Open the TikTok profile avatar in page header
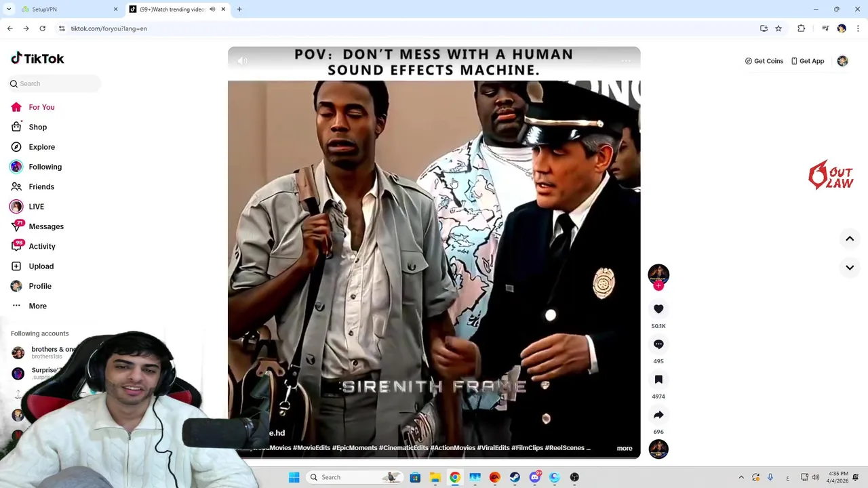 click(x=842, y=61)
